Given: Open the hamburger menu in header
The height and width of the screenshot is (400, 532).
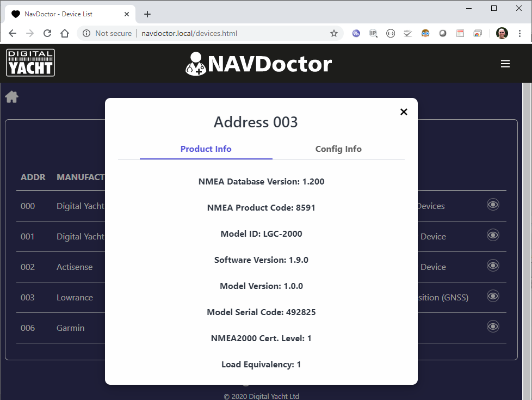Looking at the screenshot, I should click(x=505, y=64).
